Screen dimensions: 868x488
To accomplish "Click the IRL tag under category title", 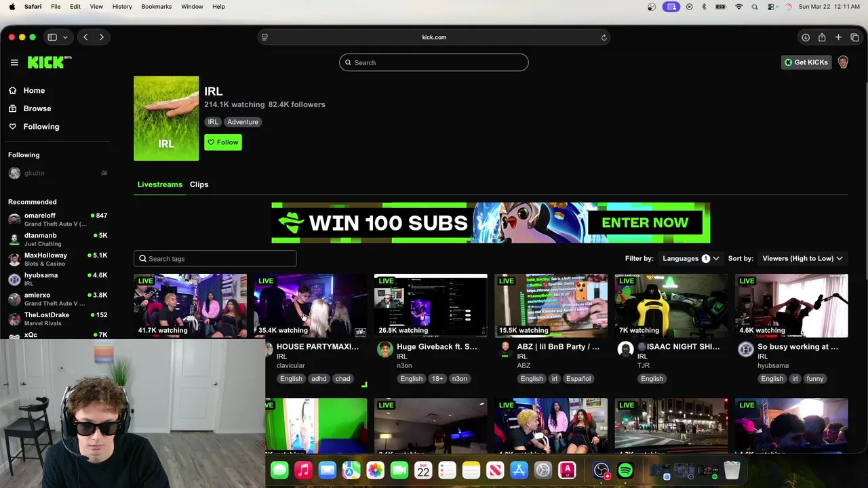I will tap(213, 122).
